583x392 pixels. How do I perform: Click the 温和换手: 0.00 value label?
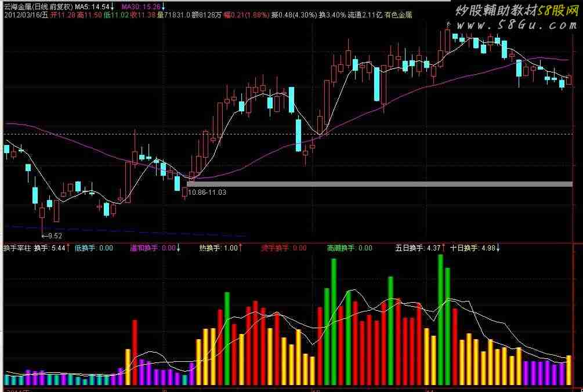(x=153, y=248)
